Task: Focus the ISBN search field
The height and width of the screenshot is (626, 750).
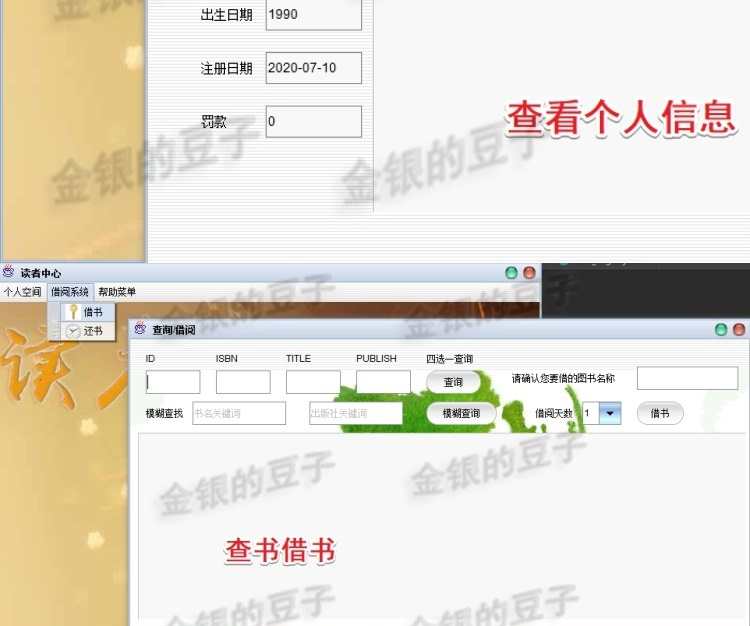Action: pos(243,382)
